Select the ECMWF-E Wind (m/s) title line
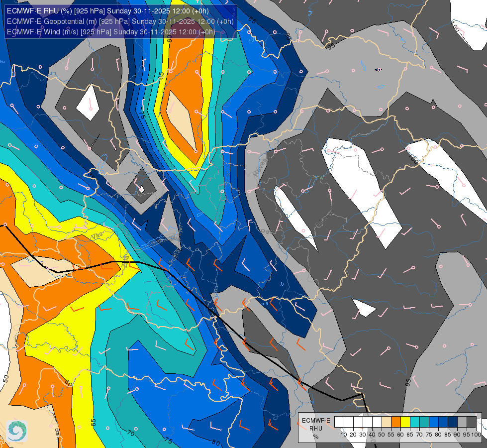Screen dimensions: 487x448 tap(111, 32)
